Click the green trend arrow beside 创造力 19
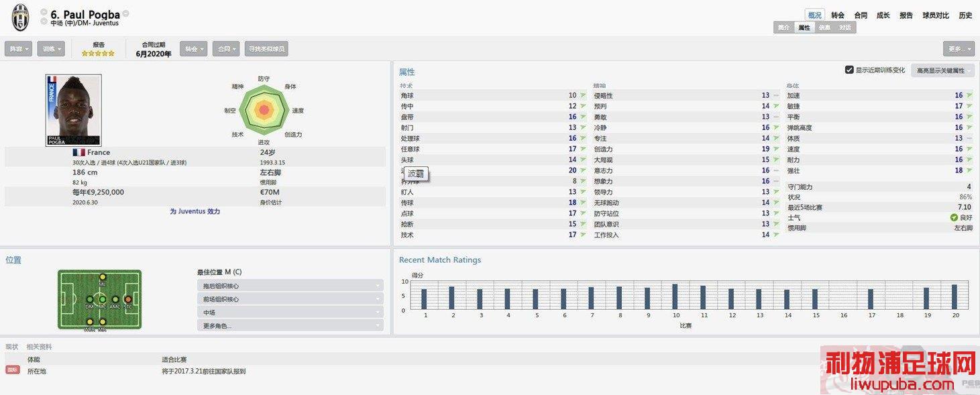 [776, 150]
